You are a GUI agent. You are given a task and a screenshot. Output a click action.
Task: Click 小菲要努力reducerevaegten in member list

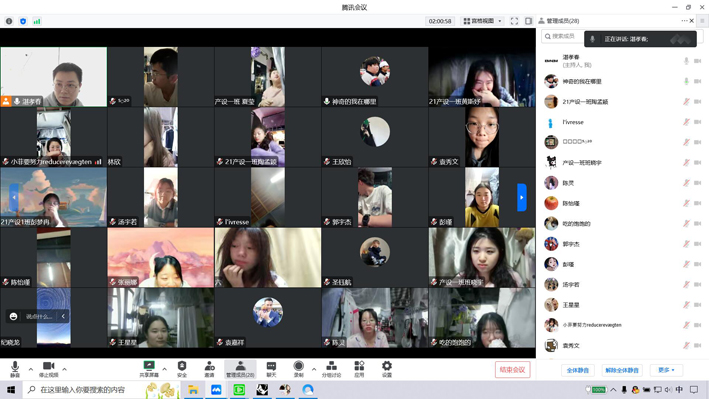(x=592, y=325)
